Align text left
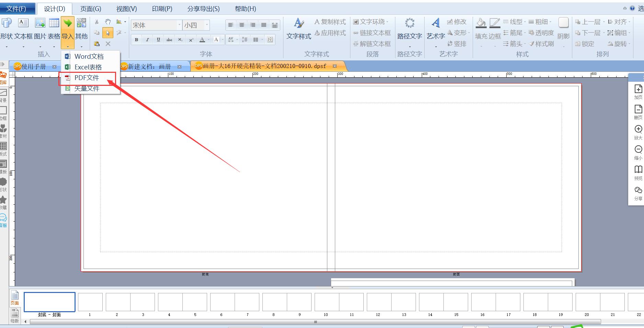This screenshot has width=644, height=328. pos(231,25)
